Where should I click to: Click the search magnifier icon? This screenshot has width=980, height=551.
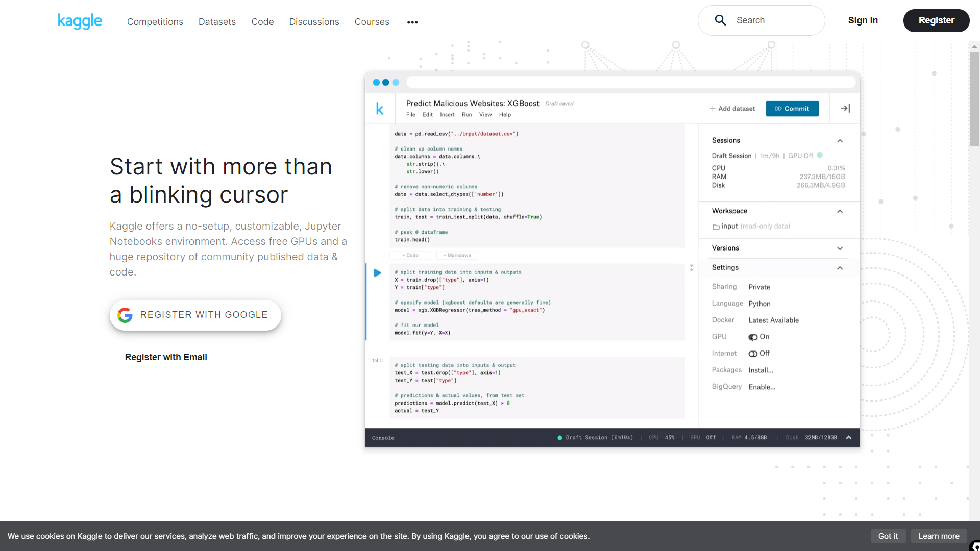(720, 20)
